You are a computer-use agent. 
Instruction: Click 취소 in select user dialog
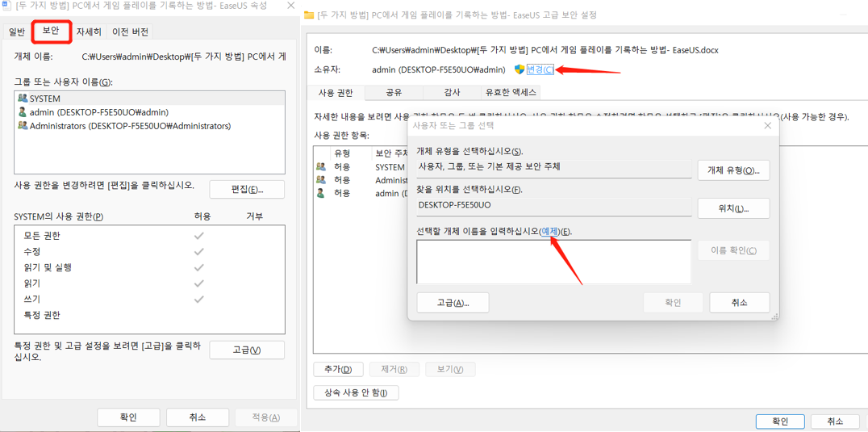pos(740,303)
